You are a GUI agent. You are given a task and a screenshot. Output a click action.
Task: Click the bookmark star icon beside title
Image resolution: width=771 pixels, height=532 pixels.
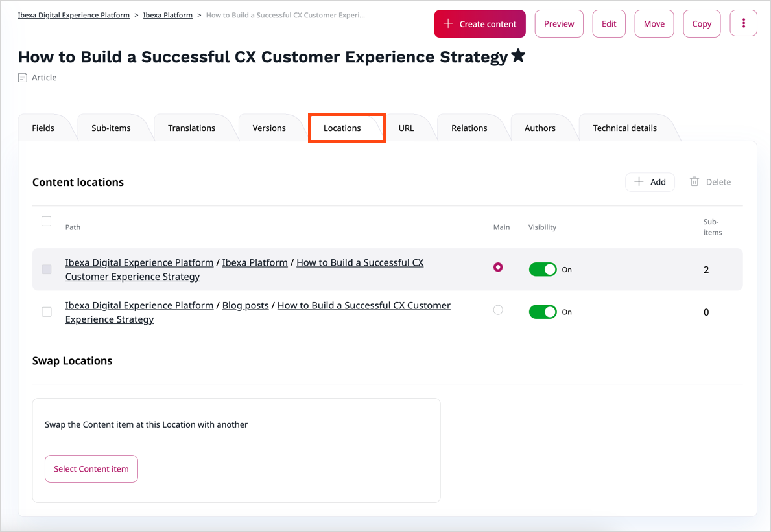(x=517, y=56)
